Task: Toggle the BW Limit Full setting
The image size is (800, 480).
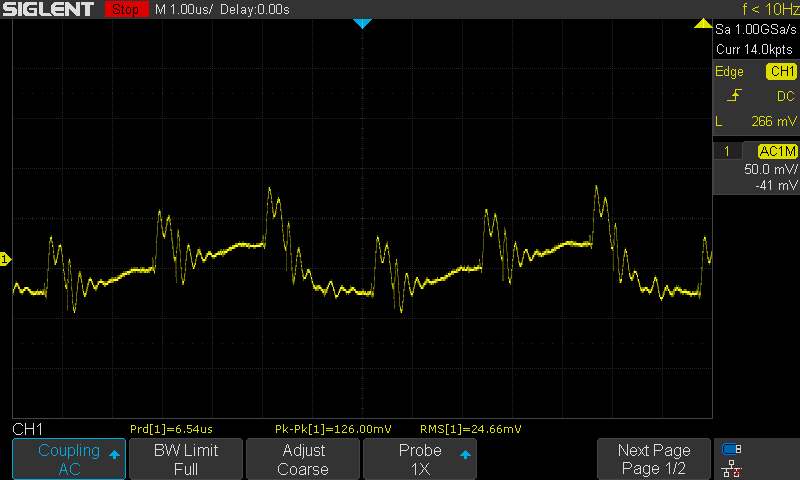Action: [x=186, y=459]
